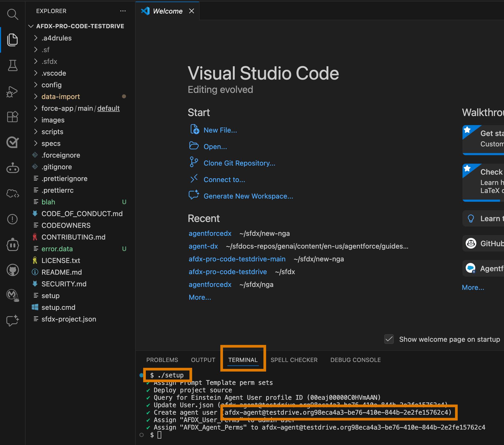Expand the .sfdx folder

pos(36,61)
